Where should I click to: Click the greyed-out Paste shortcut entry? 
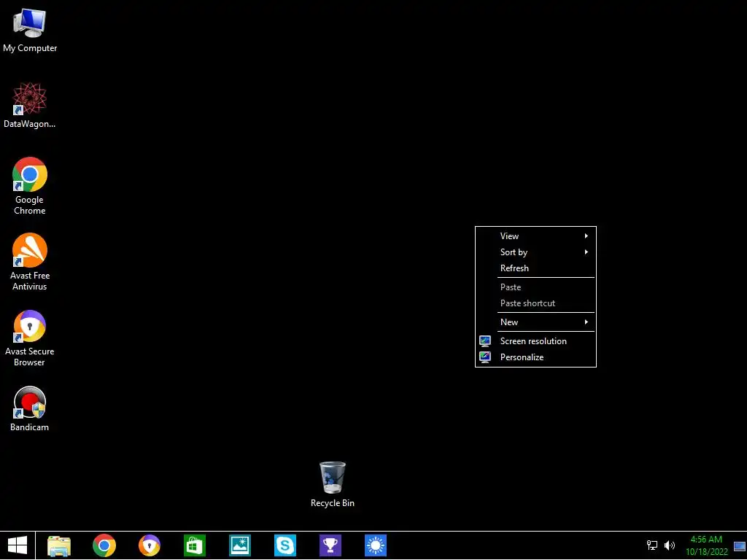click(x=536, y=303)
